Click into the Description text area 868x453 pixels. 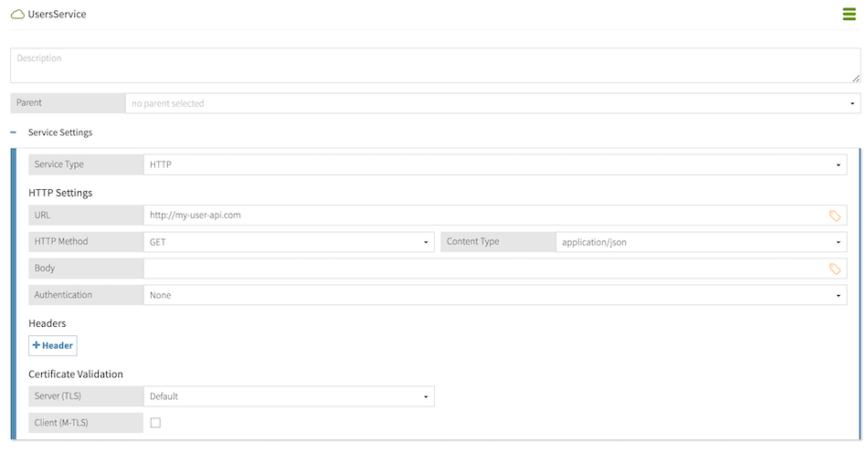434,65
